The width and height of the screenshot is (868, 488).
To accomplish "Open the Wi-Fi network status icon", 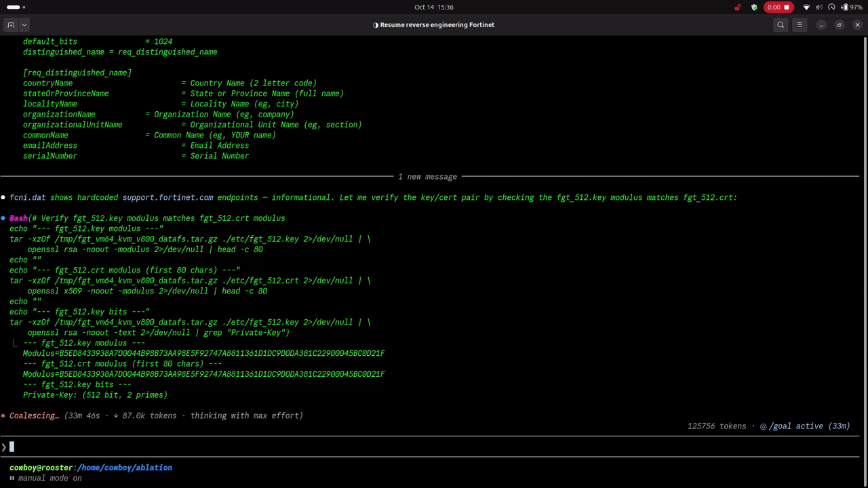I will click(806, 7).
